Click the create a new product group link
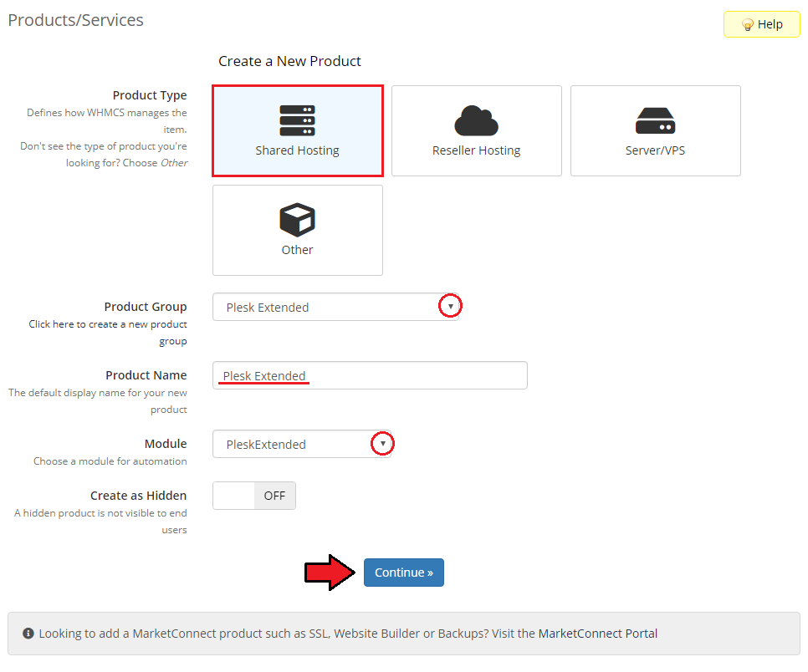808x672 pixels. [x=108, y=333]
